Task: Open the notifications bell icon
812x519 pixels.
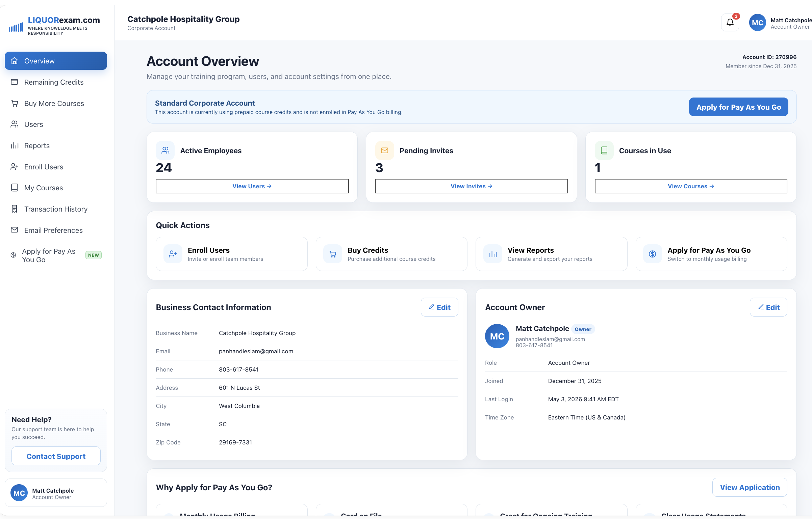Action: point(730,23)
